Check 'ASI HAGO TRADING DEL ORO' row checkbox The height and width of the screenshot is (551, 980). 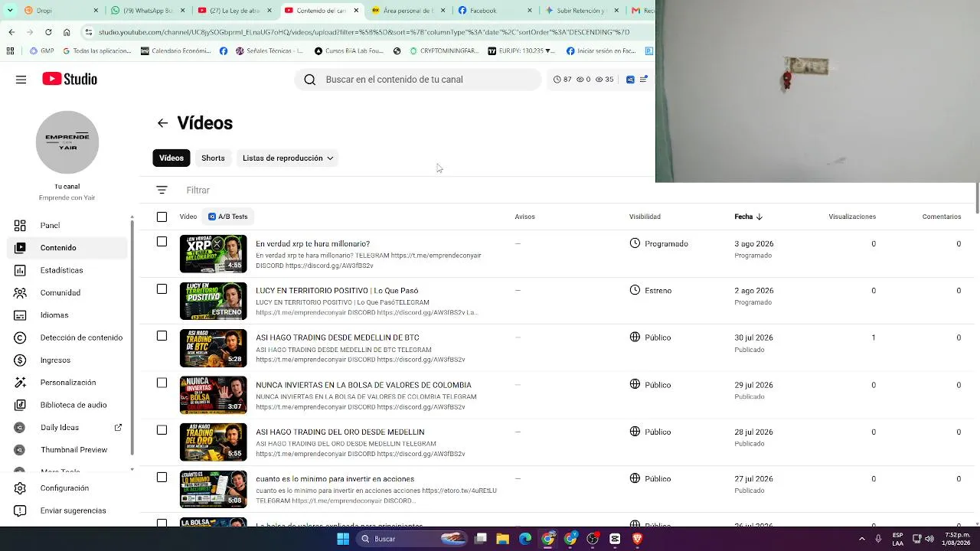coord(162,430)
